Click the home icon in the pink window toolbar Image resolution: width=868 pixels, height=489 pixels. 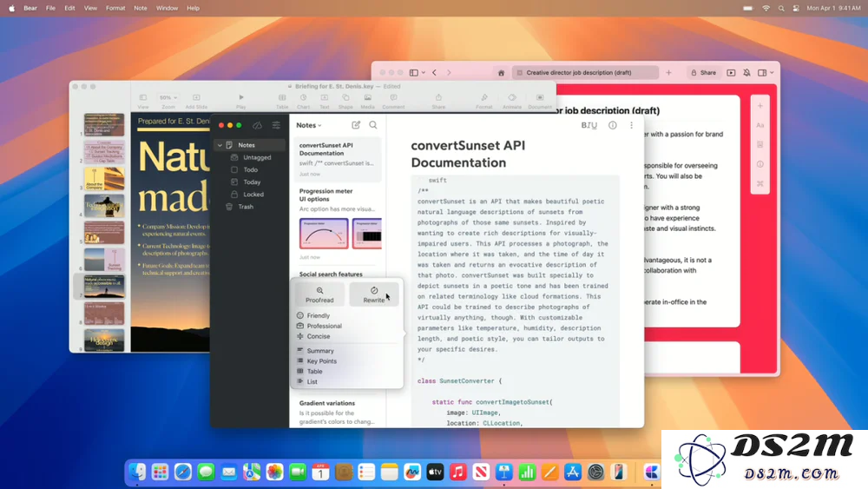(501, 73)
